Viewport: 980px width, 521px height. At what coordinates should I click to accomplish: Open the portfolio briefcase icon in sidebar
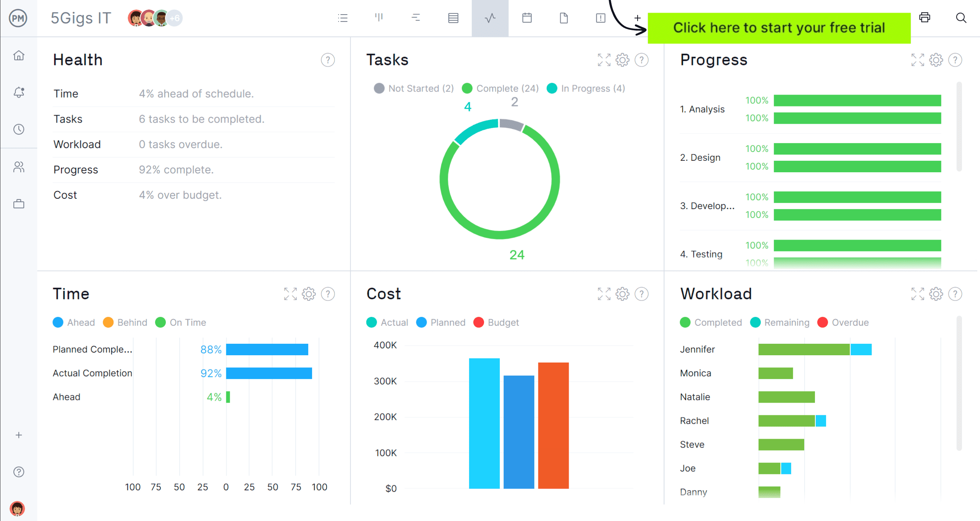(19, 204)
